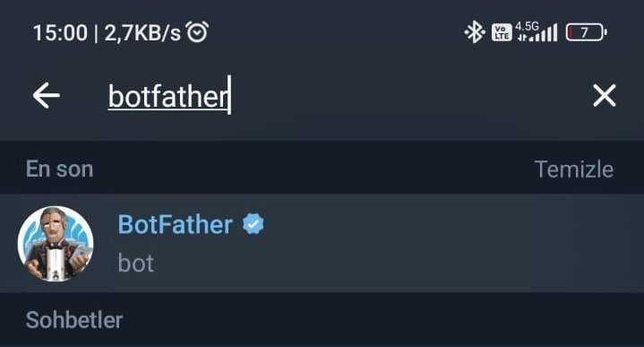Viewport: 644px width, 347px height.
Task: Tap the Sohbetler section header
Action: tap(74, 319)
